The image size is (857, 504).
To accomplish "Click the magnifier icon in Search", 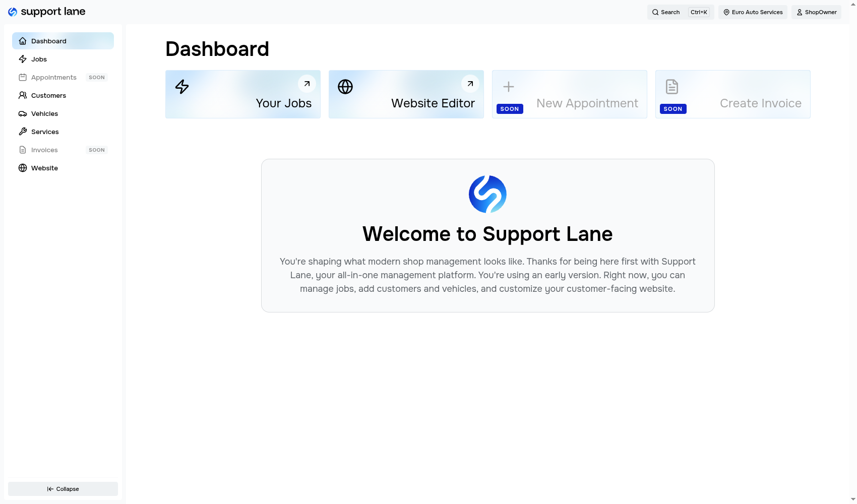I will (x=655, y=12).
